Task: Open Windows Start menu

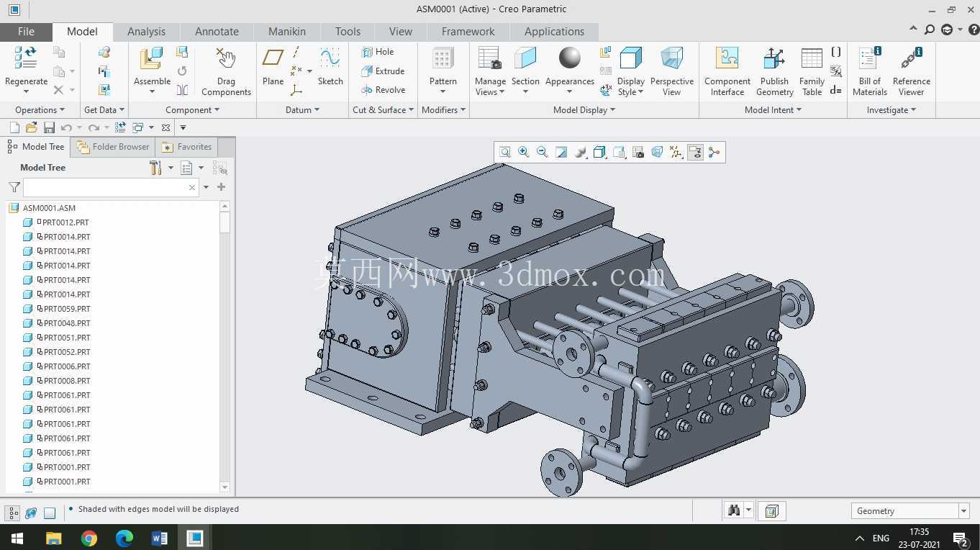Action: [17, 538]
